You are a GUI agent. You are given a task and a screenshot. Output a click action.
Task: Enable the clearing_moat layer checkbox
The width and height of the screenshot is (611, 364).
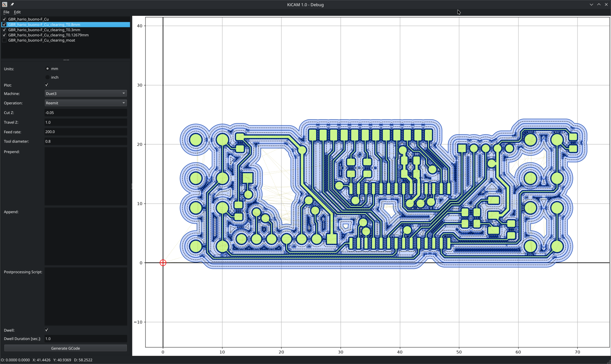pyautogui.click(x=4, y=40)
